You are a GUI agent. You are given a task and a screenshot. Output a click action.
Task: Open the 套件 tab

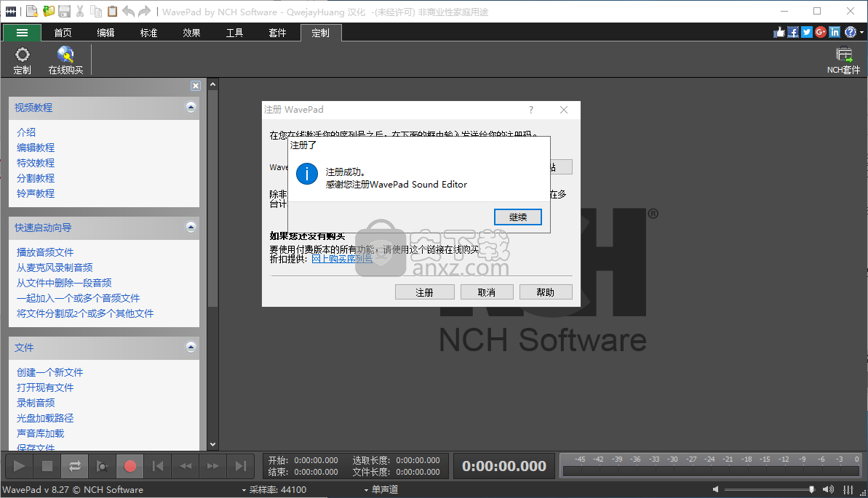[277, 33]
